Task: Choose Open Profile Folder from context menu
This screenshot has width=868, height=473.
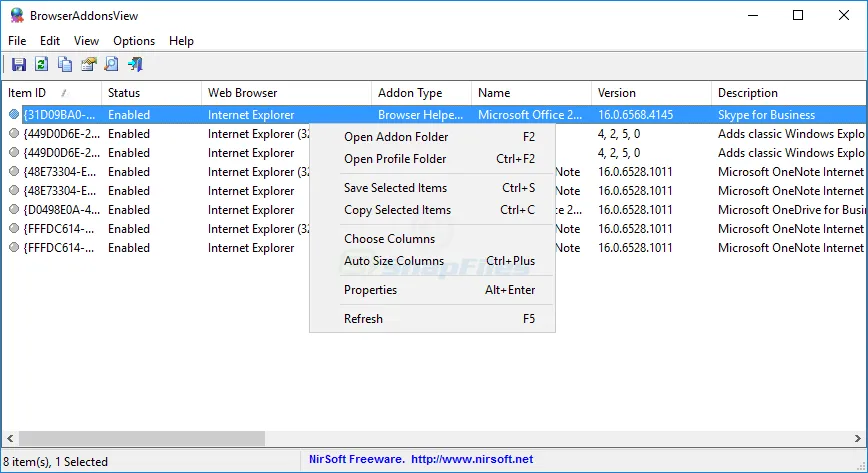Action: coord(432,159)
